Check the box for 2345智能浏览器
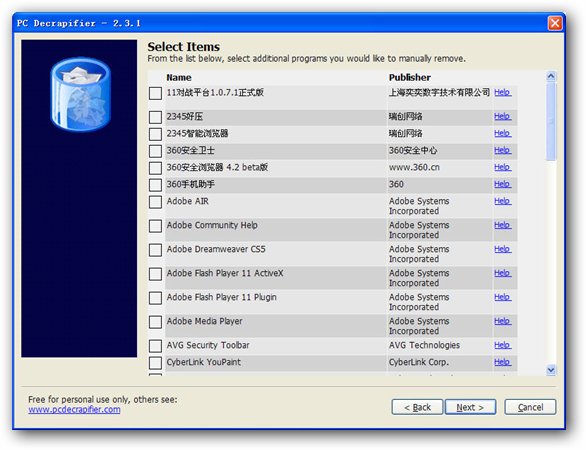The width and height of the screenshot is (586, 450). pos(155,134)
